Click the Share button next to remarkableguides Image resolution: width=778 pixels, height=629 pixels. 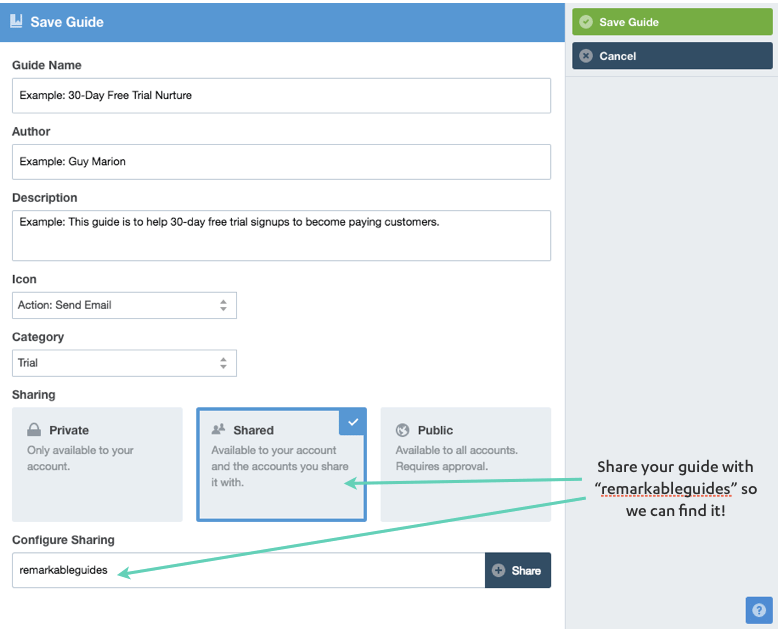[518, 570]
